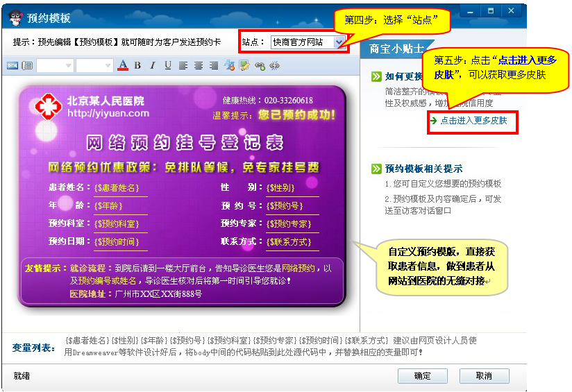Expand the first font dropdown in toolbar
The width and height of the screenshot is (572, 392).
(x=68, y=66)
